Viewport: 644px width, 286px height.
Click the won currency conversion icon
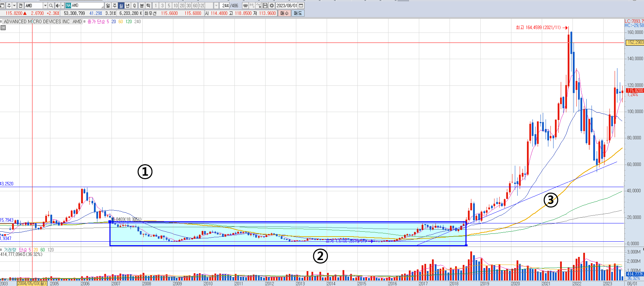(x=245, y=6)
